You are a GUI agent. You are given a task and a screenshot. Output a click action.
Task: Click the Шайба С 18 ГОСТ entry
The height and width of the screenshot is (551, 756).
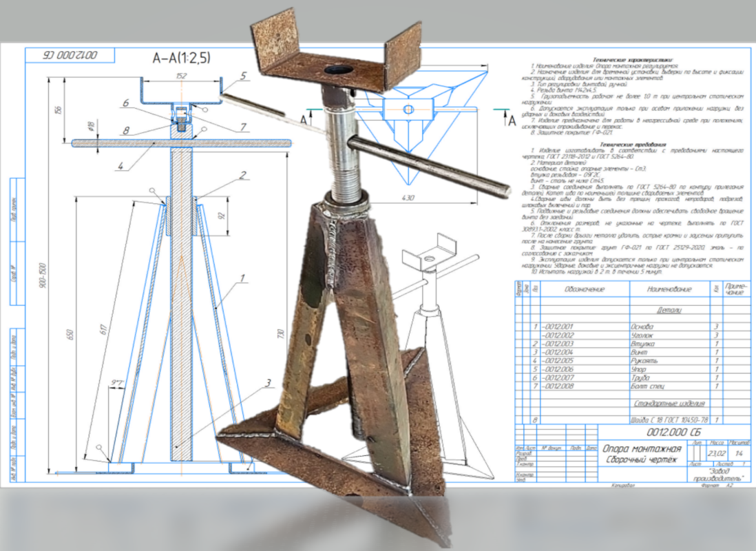667,419
